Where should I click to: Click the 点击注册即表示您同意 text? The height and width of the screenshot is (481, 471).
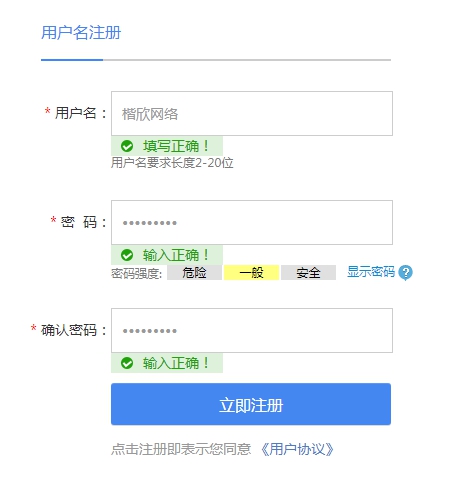tap(181, 449)
